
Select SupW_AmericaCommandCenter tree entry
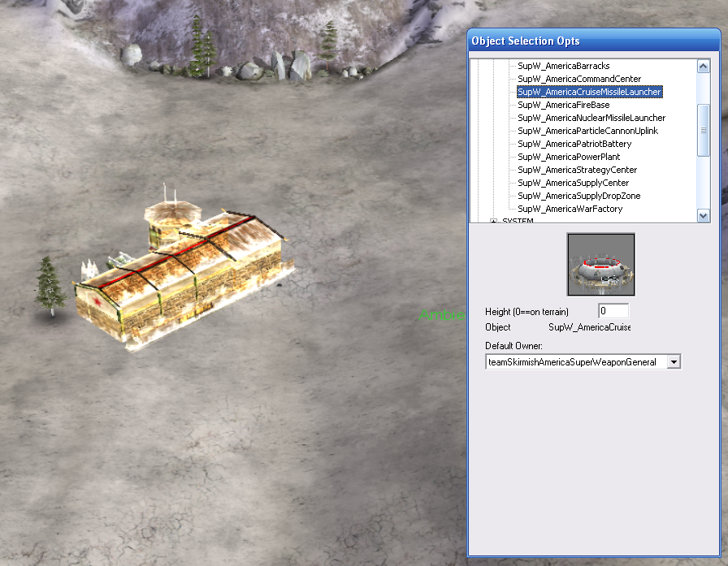(x=578, y=79)
